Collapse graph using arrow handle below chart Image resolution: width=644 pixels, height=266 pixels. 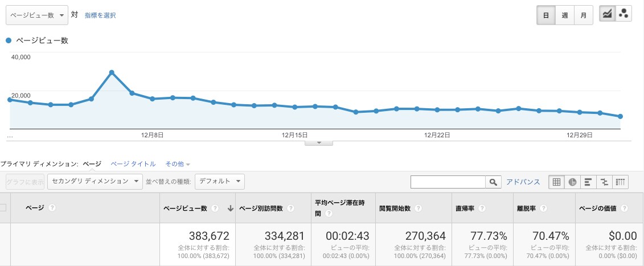pyautogui.click(x=319, y=143)
